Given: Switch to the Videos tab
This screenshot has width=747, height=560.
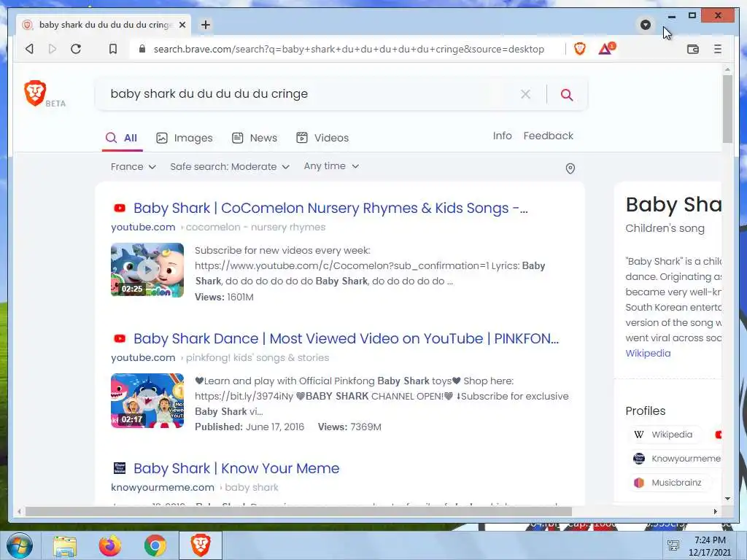Looking at the screenshot, I should (x=322, y=138).
